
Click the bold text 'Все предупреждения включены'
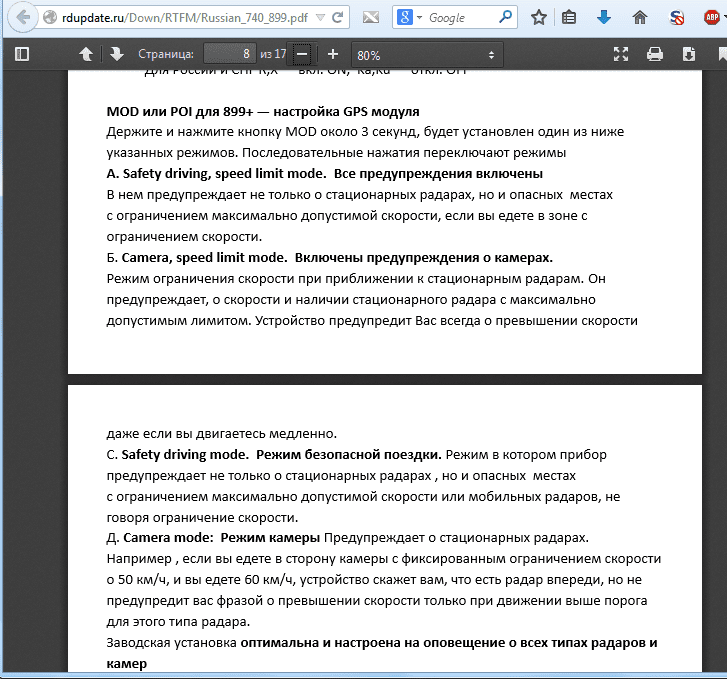pos(438,173)
